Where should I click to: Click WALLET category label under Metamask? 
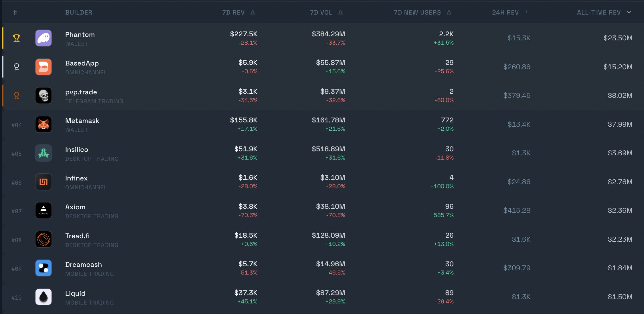pos(77,130)
